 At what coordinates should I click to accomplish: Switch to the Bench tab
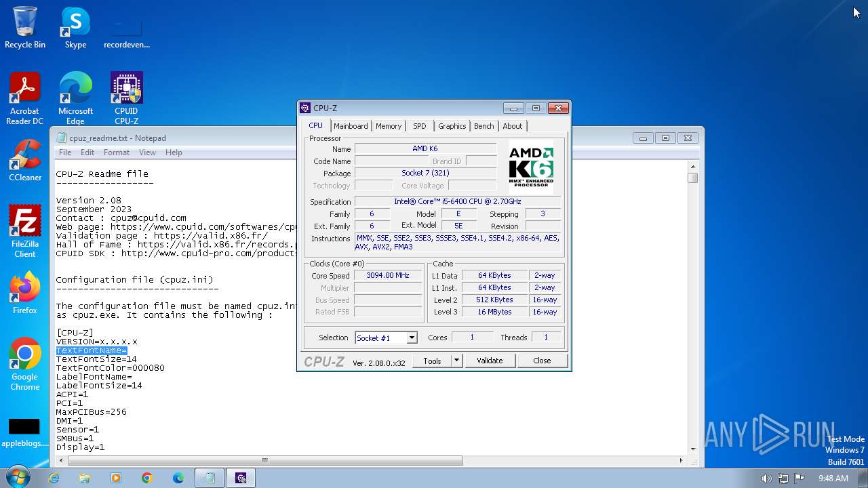click(484, 126)
